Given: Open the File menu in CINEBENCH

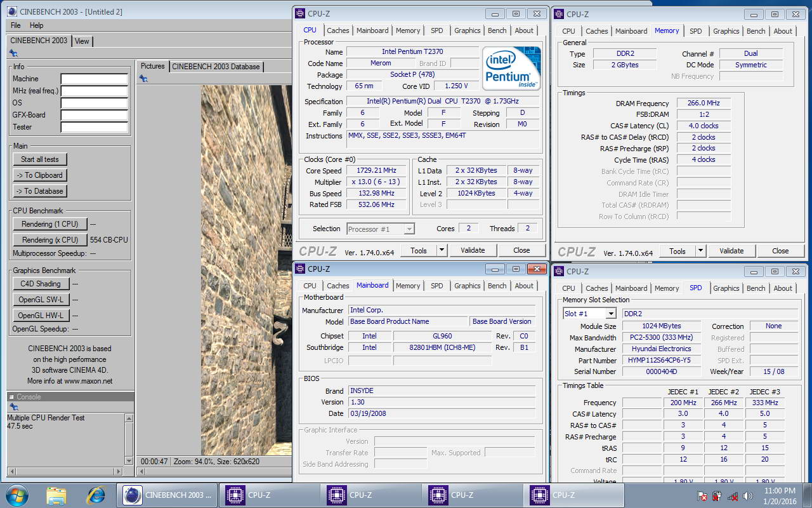Looking at the screenshot, I should (x=16, y=25).
